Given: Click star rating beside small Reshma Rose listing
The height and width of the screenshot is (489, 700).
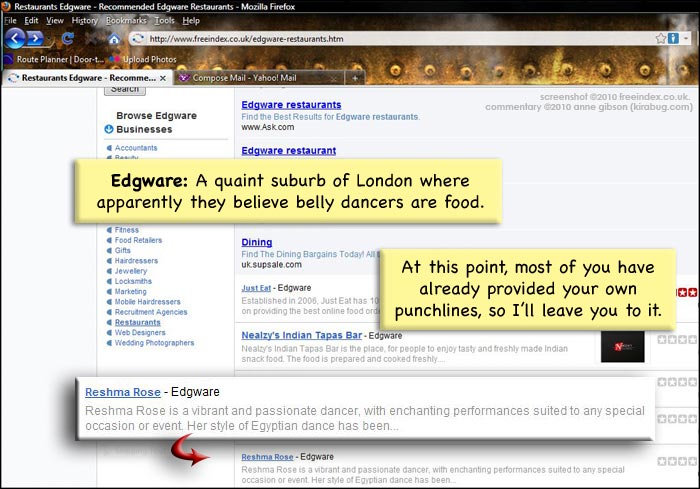Looking at the screenshot, I should coord(677,461).
